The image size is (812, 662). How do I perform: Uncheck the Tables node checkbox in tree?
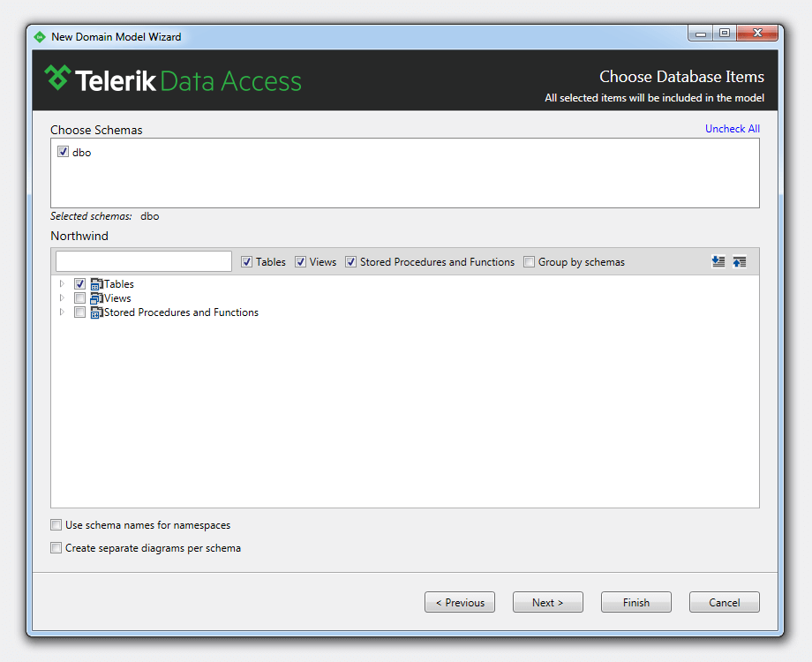[79, 284]
